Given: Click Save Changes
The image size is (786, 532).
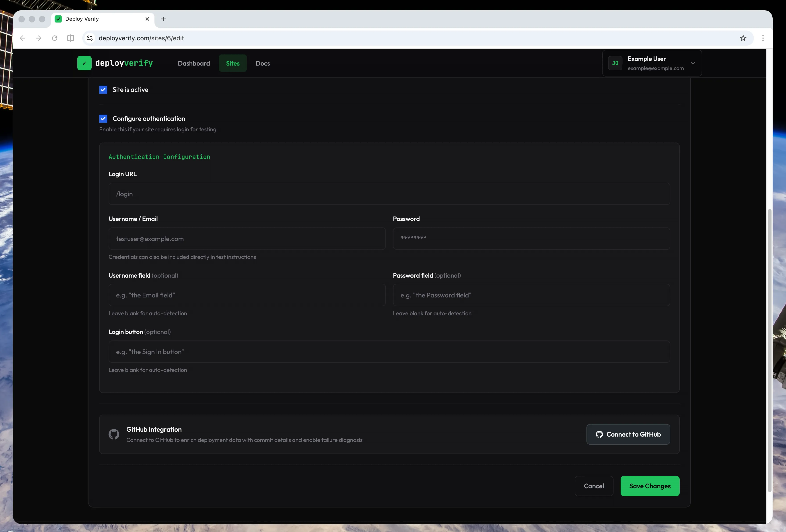Looking at the screenshot, I should [650, 486].
